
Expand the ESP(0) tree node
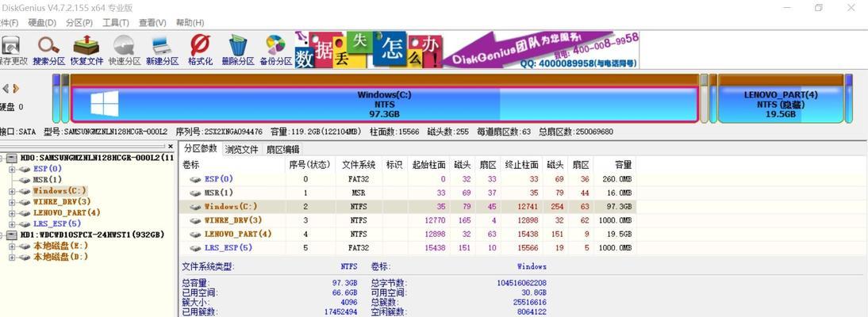click(x=12, y=169)
